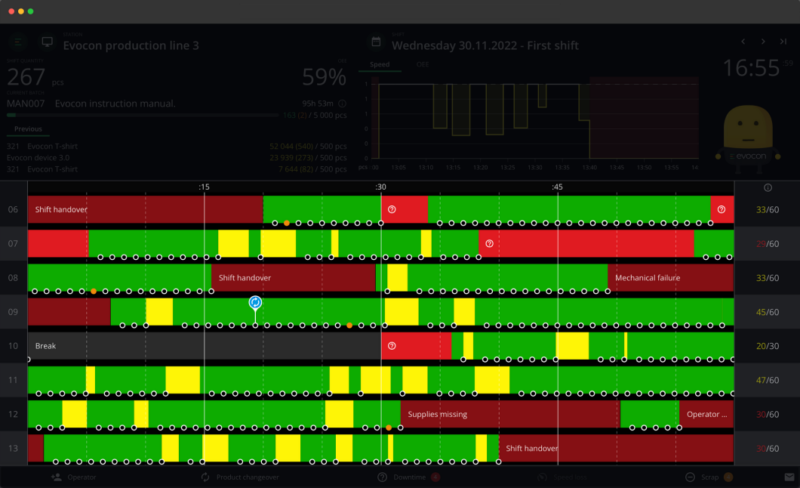Jump to the latest shift arrow

point(783,41)
